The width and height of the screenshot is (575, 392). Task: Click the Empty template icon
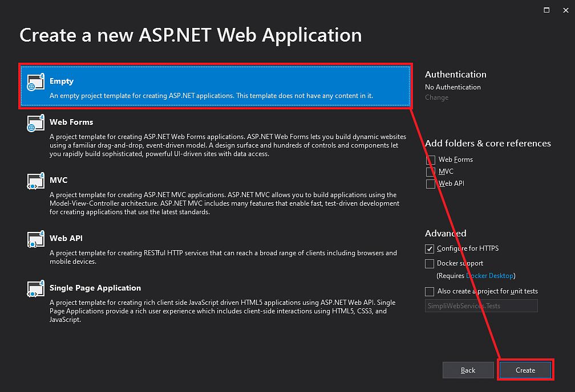(35, 82)
